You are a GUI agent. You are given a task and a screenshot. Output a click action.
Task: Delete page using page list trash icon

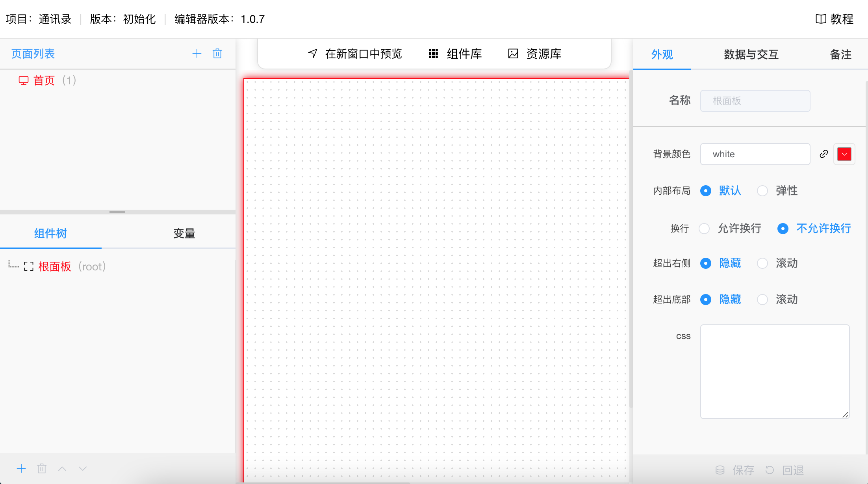point(217,54)
